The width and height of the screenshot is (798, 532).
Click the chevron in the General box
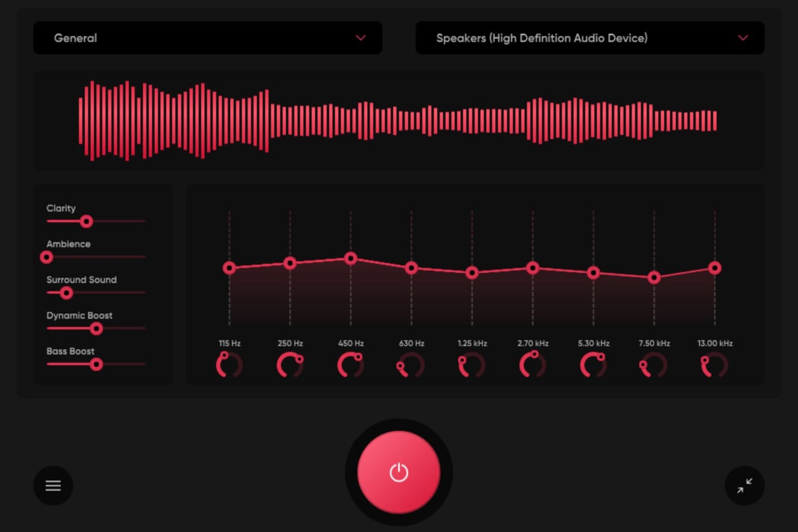coord(360,38)
